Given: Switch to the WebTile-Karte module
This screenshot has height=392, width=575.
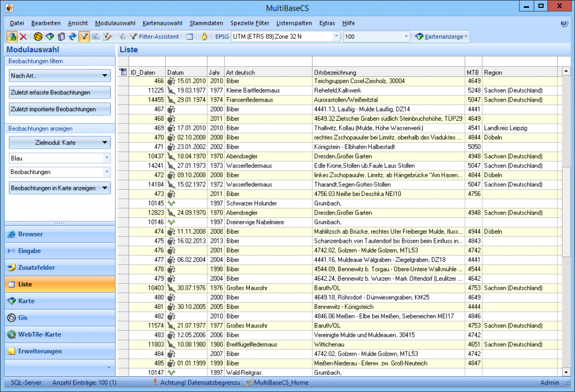Looking at the screenshot, I should click(60, 334).
